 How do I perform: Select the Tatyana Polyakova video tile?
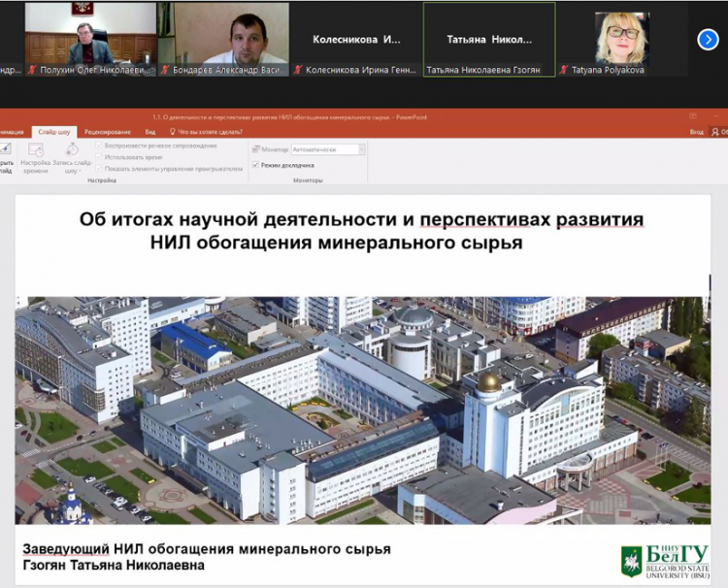tap(622, 40)
